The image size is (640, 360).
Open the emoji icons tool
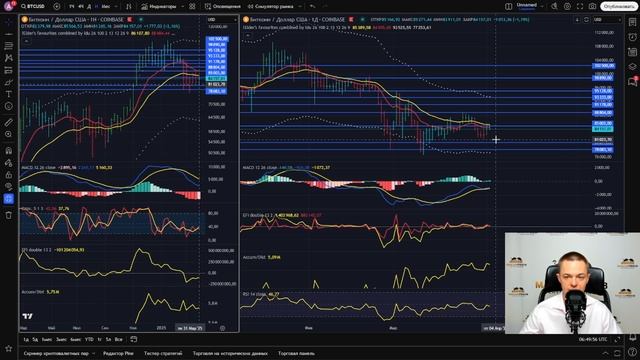point(9,106)
